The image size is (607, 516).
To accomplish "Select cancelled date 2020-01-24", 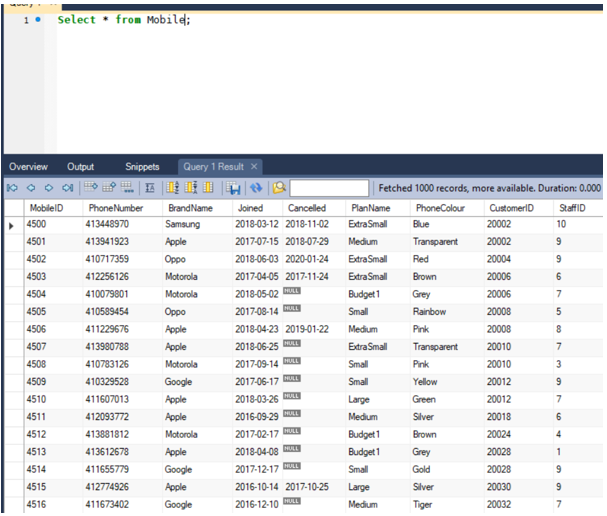I will coord(307,259).
